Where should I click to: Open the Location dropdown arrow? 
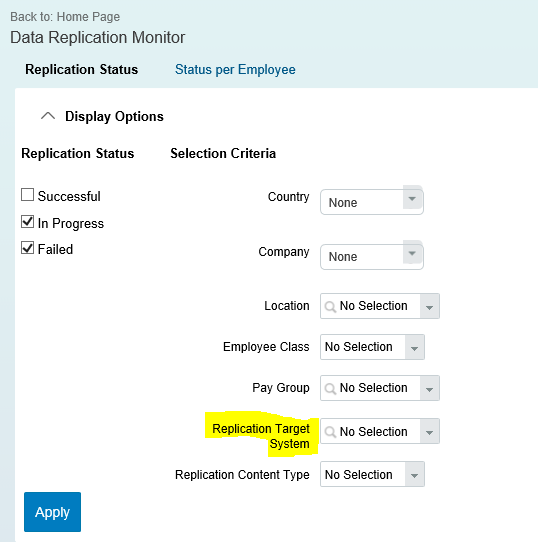pyautogui.click(x=429, y=307)
